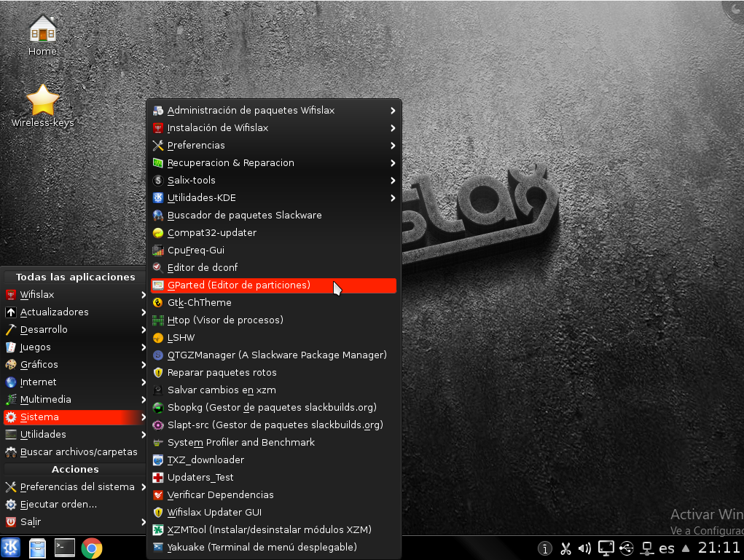Click the Klipper scissors tray icon

click(x=565, y=548)
